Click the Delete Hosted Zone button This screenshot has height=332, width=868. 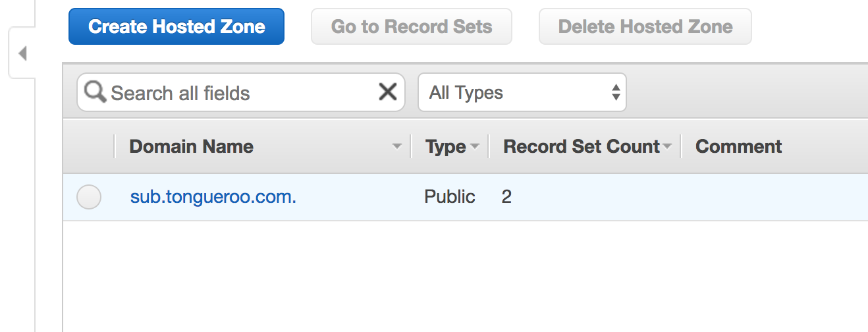[645, 26]
